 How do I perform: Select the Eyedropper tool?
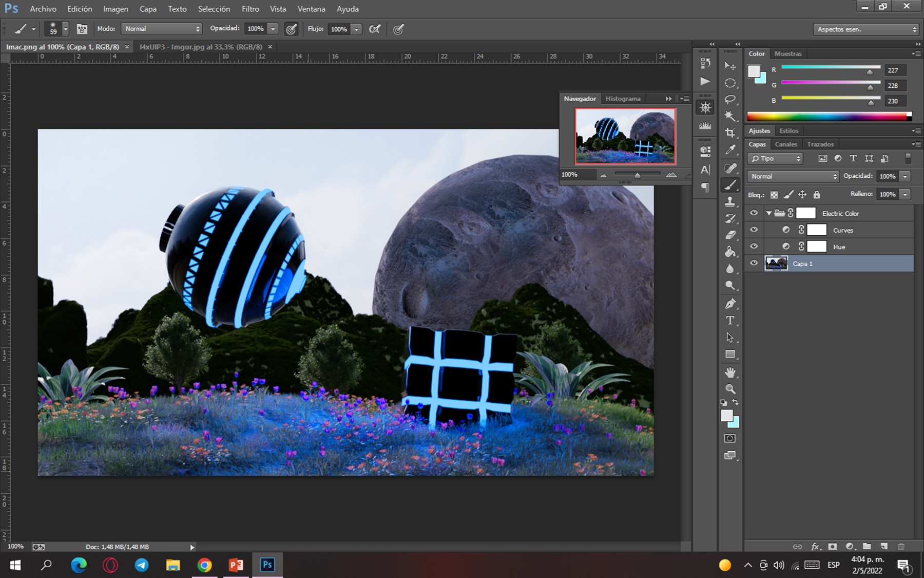click(x=730, y=150)
